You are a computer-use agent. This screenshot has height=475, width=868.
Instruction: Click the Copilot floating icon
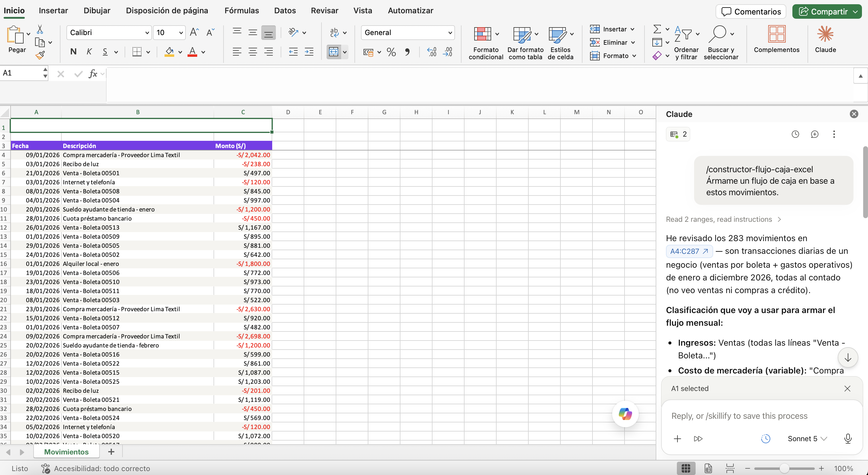(625, 414)
